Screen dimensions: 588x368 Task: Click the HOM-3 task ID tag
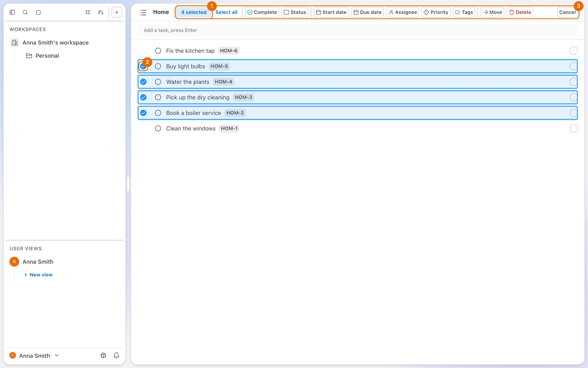pyautogui.click(x=244, y=97)
